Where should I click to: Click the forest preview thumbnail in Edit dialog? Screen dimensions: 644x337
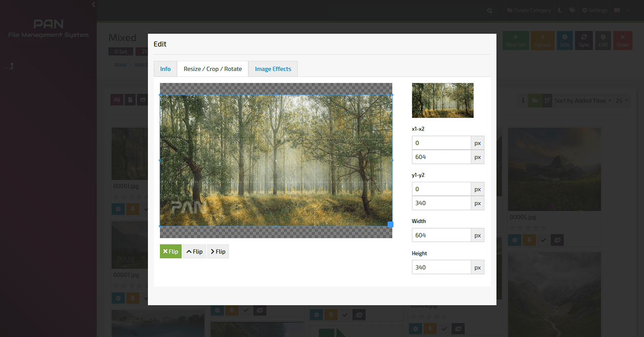[443, 100]
